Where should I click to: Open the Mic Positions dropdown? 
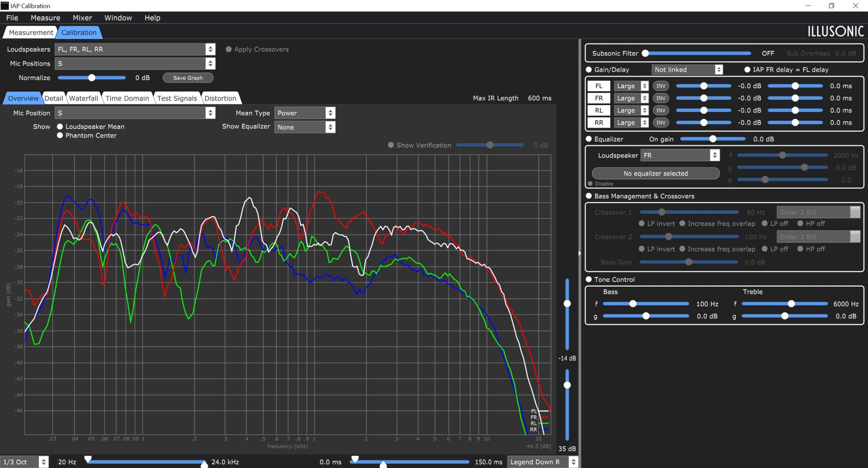pyautogui.click(x=135, y=64)
